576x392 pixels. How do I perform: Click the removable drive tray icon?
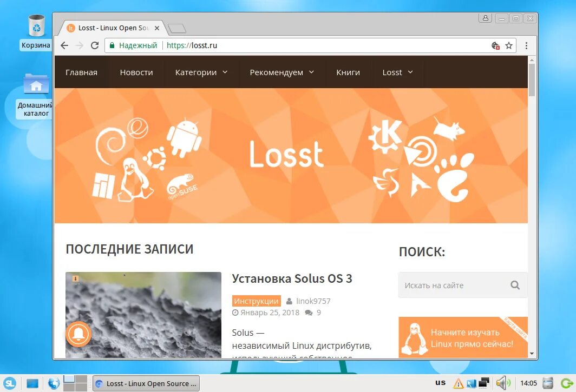(548, 383)
